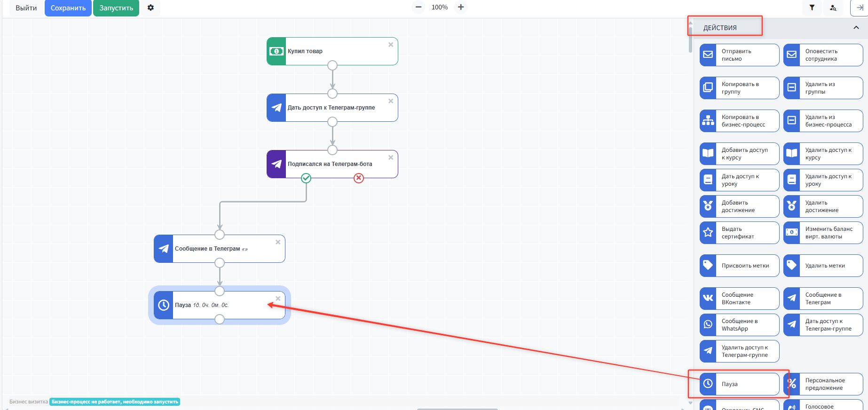868x410 pixels.
Task: Zoom in with the plus icon
Action: click(x=461, y=8)
